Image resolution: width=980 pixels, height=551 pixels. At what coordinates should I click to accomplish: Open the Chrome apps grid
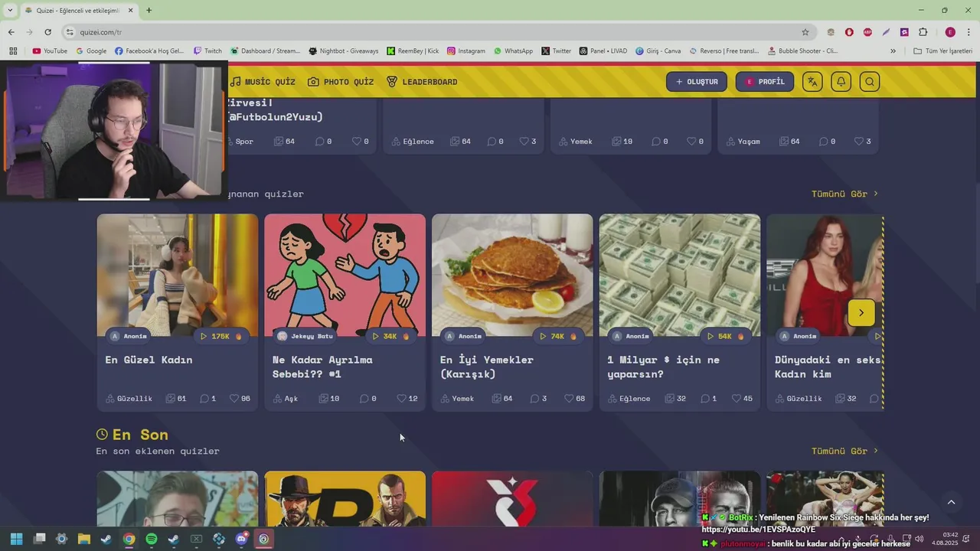13,51
